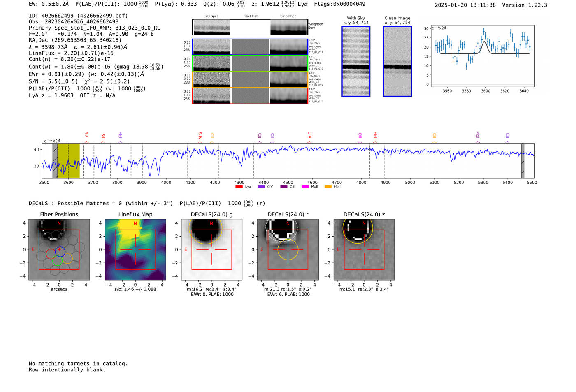Click the Primary Spec_Slot_IFU_AMP line
Image resolution: width=576 pixels, height=392 pixels.
coord(94,28)
